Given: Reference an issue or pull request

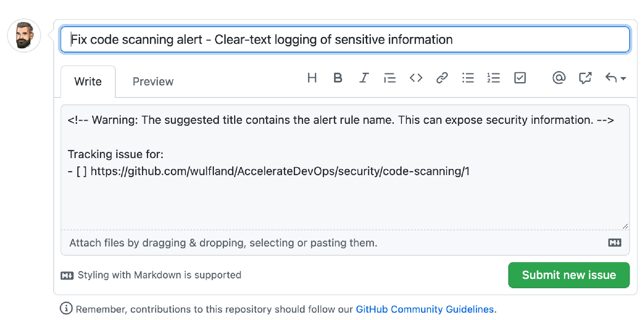Looking at the screenshot, I should [585, 78].
